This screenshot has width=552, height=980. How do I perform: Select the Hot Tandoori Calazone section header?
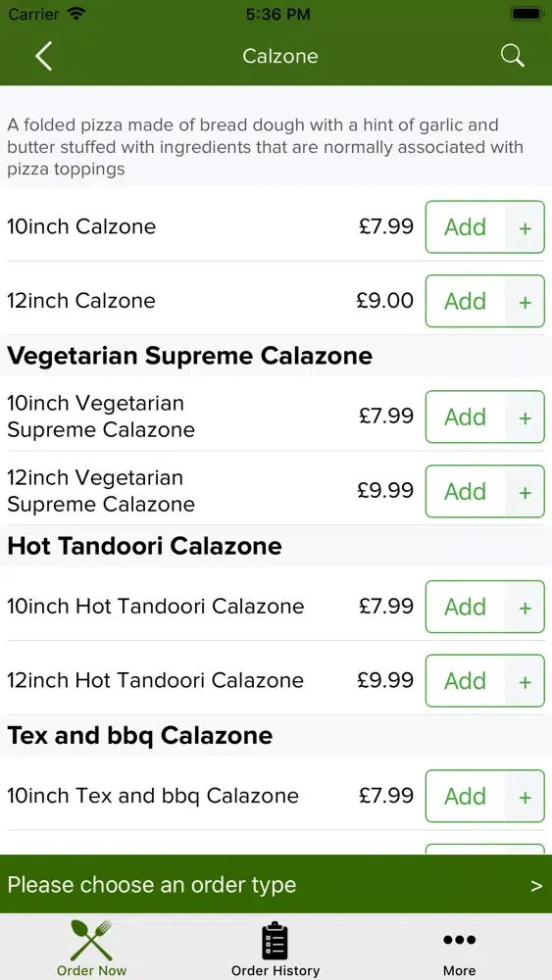point(144,546)
